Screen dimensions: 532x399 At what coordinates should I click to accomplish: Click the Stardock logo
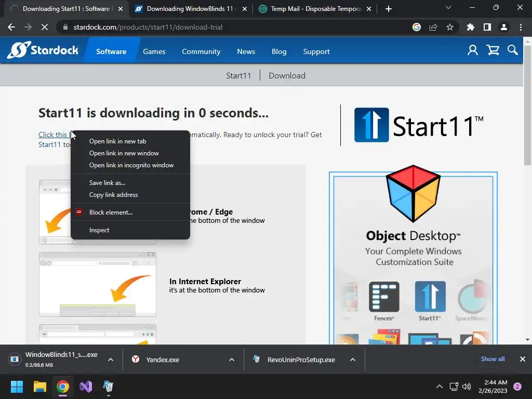tap(43, 50)
